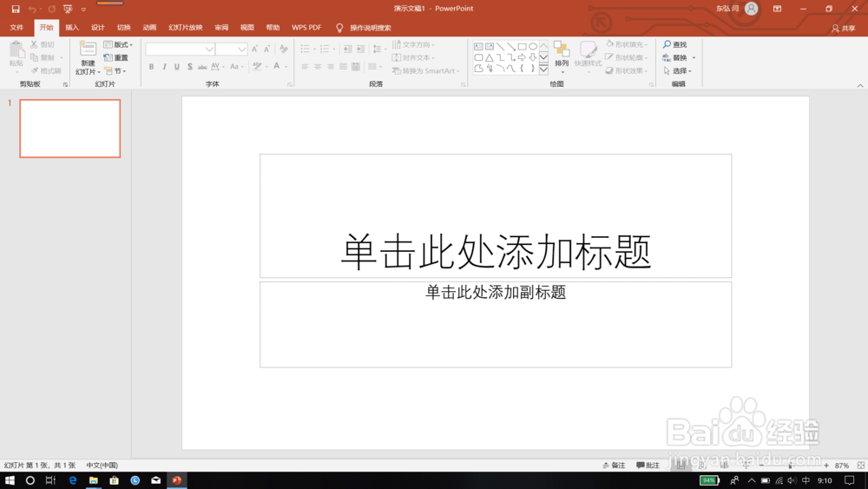
Task: Open Microsoft Store from the taskbar
Action: pyautogui.click(x=114, y=480)
